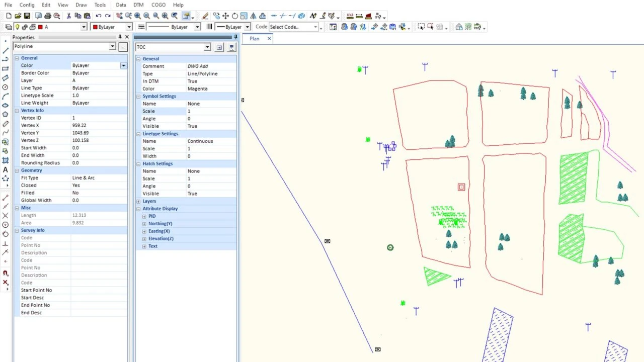This screenshot has width=644, height=362.
Task: Click the Open folder icon
Action: pyautogui.click(x=18, y=16)
